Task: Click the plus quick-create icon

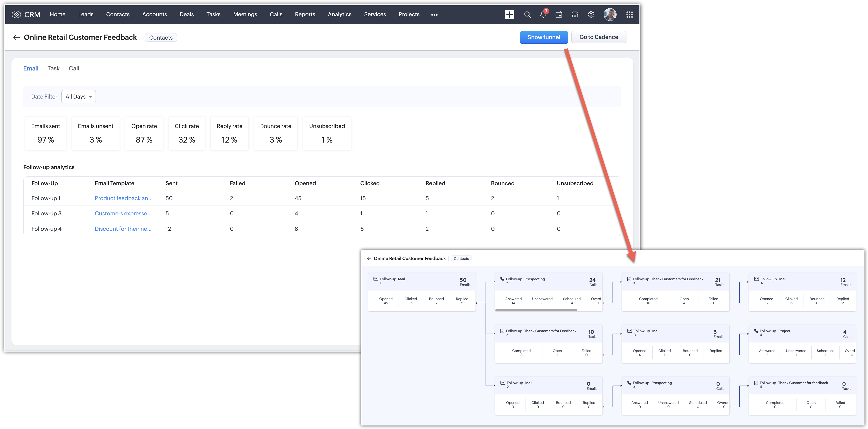Action: point(510,15)
